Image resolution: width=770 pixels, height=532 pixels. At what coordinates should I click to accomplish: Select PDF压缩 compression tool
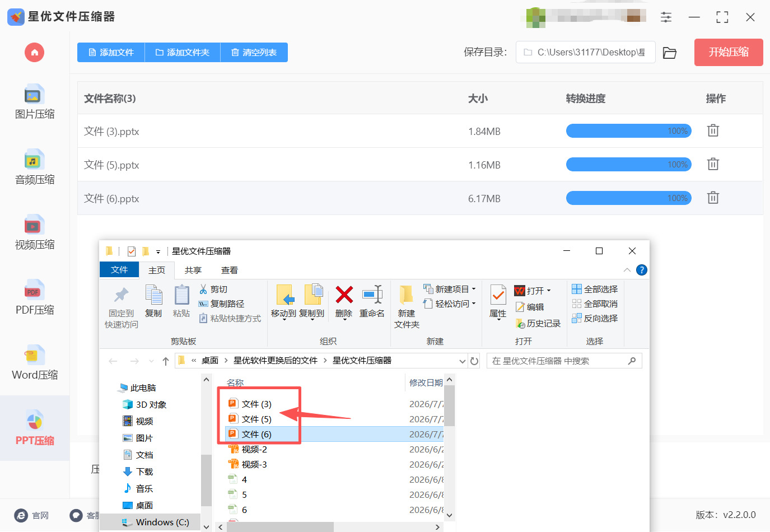35,298
